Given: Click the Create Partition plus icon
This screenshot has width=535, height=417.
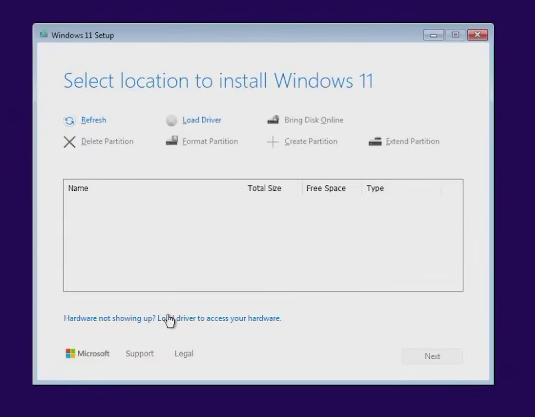Looking at the screenshot, I should (x=273, y=142).
